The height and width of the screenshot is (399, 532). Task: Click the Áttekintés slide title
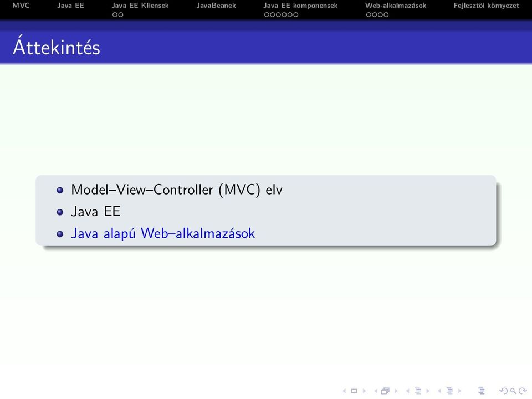click(x=57, y=45)
